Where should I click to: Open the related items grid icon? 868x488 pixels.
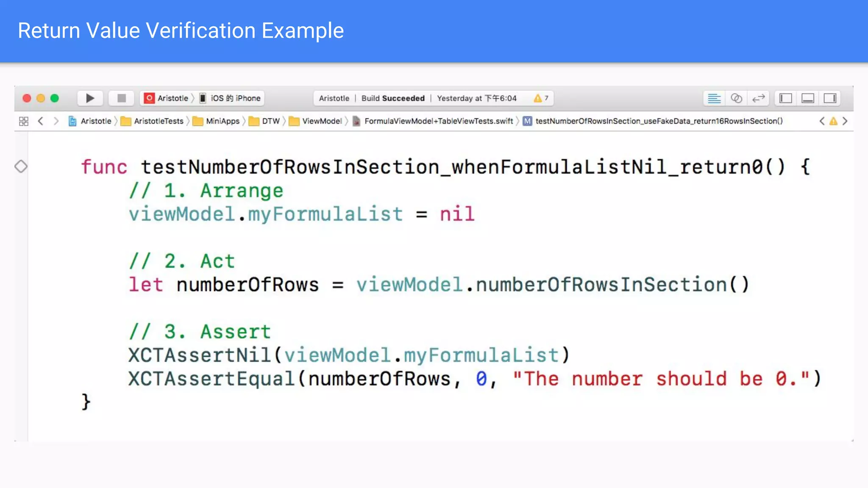(24, 121)
